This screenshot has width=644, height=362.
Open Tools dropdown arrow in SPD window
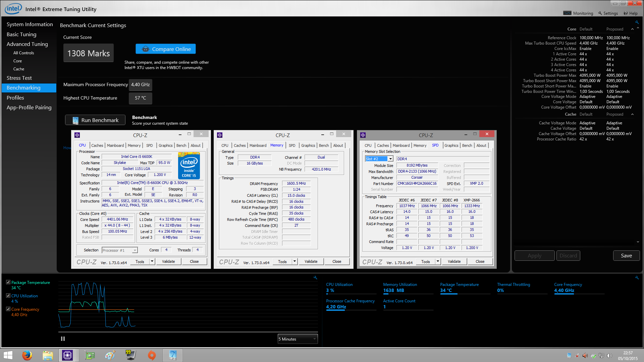coord(438,261)
